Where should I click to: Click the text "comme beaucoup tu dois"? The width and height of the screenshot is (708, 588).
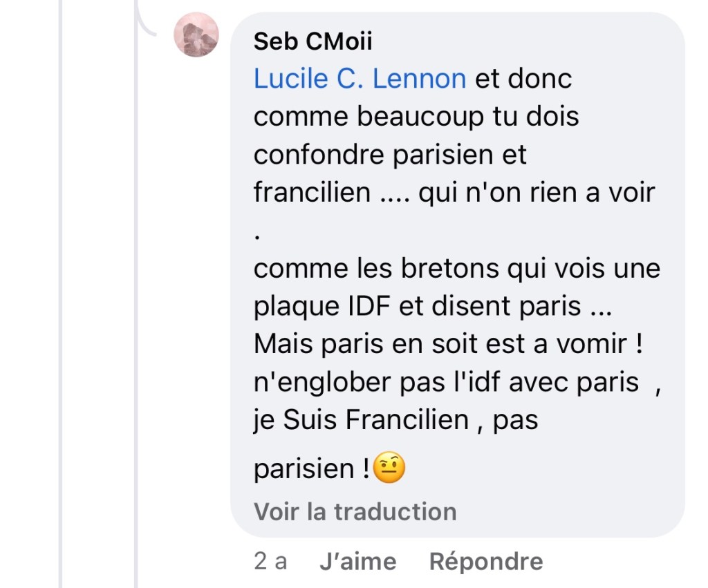point(416,117)
